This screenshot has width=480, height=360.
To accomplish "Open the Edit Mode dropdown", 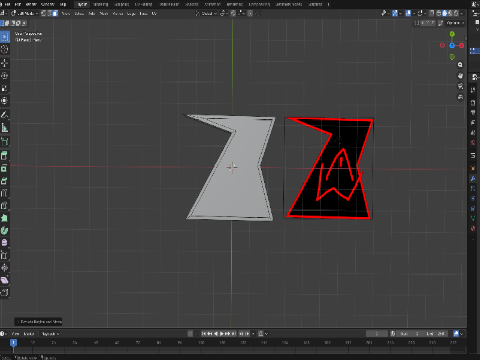I will pos(24,13).
